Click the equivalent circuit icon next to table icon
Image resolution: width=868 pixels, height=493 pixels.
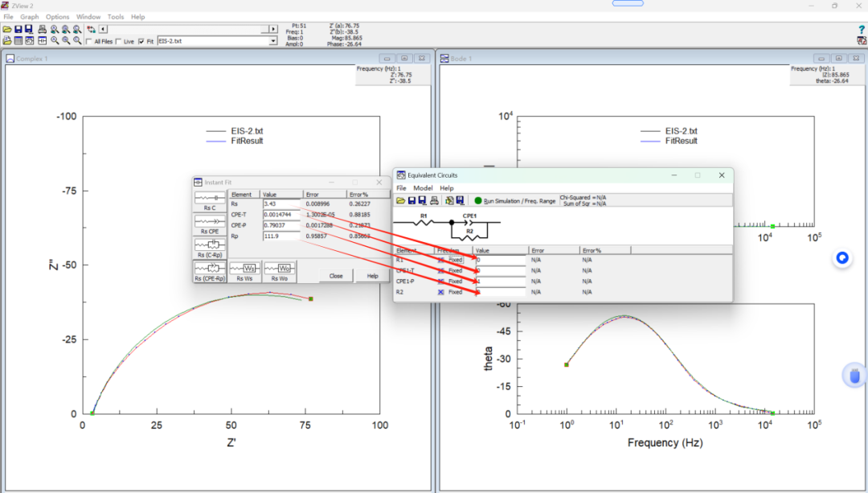pos(30,40)
